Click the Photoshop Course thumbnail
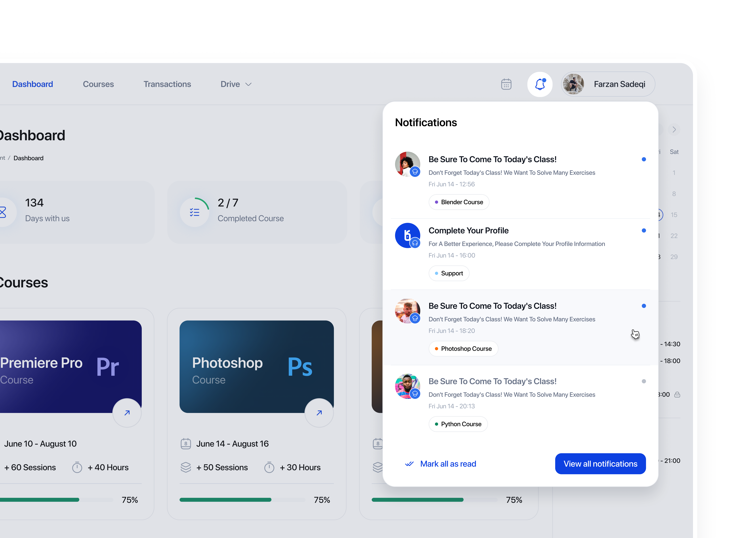Viewport: 756px width, 538px height. [x=256, y=366]
